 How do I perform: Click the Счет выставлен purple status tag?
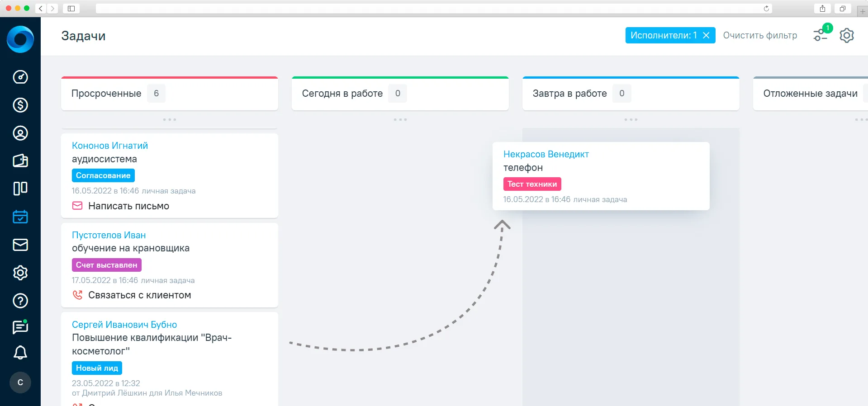click(x=107, y=265)
